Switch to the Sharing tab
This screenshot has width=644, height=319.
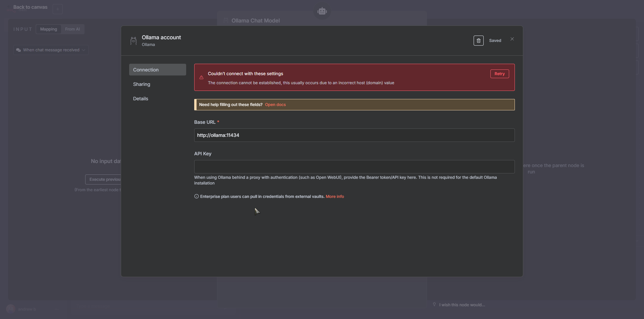coord(158,84)
